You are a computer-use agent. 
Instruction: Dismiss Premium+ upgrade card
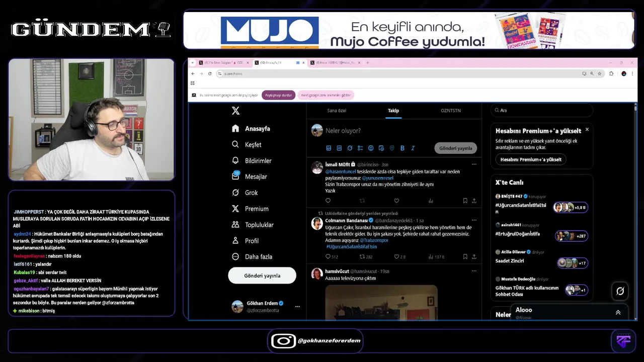(x=587, y=130)
